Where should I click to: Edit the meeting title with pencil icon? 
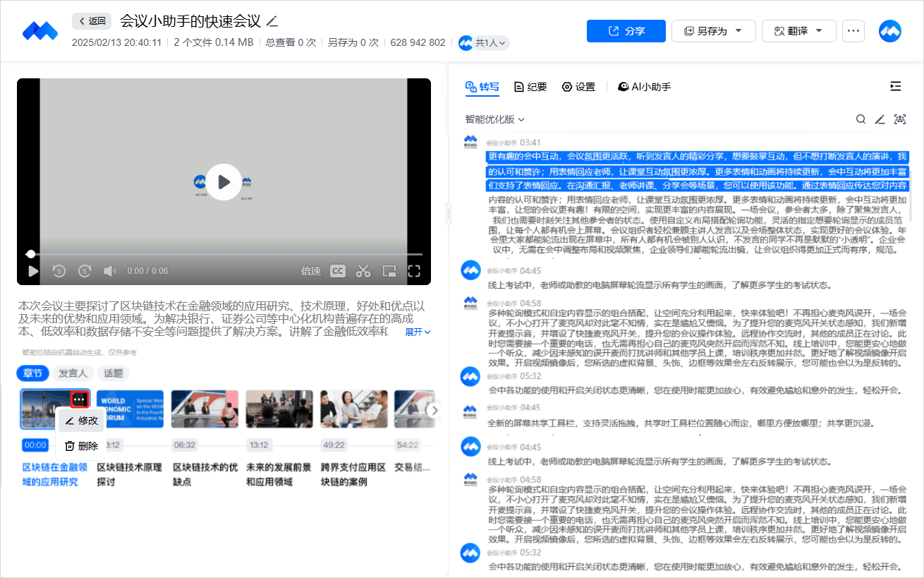[272, 21]
